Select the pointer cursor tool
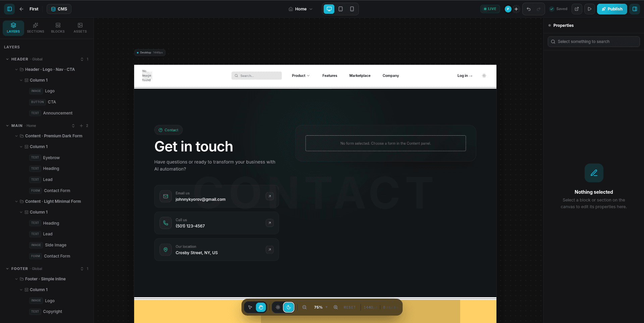The image size is (644, 323). click(x=250, y=307)
